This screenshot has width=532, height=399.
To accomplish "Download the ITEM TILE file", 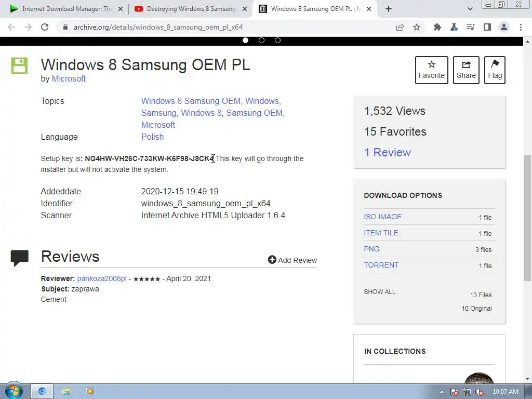I will point(381,233).
